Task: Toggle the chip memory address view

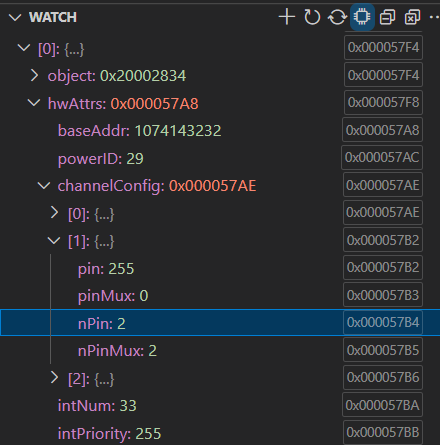Action: [362, 17]
